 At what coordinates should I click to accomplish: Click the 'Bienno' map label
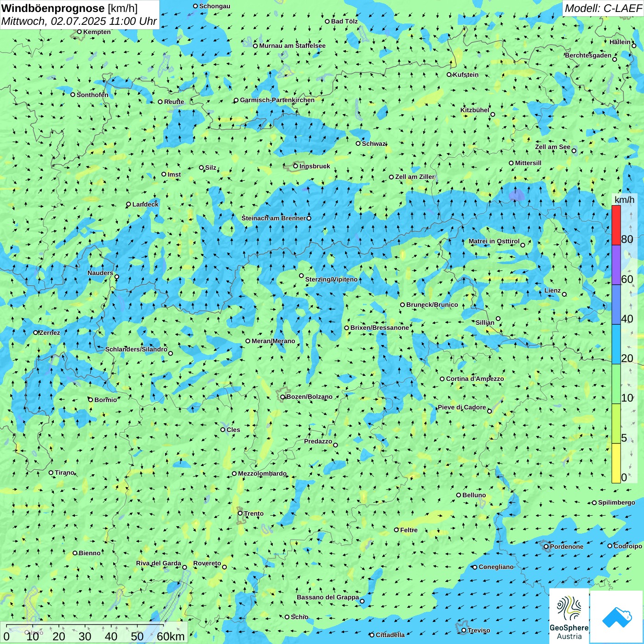(x=89, y=553)
